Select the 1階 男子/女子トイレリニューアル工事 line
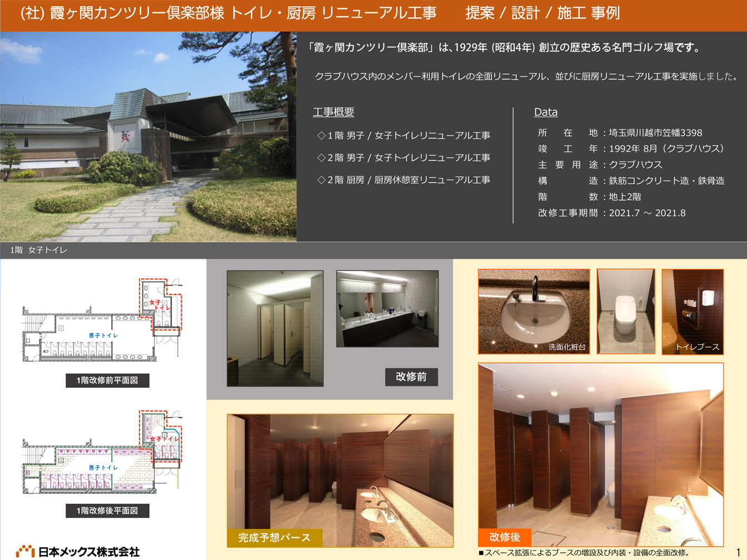747x560 pixels. click(404, 136)
